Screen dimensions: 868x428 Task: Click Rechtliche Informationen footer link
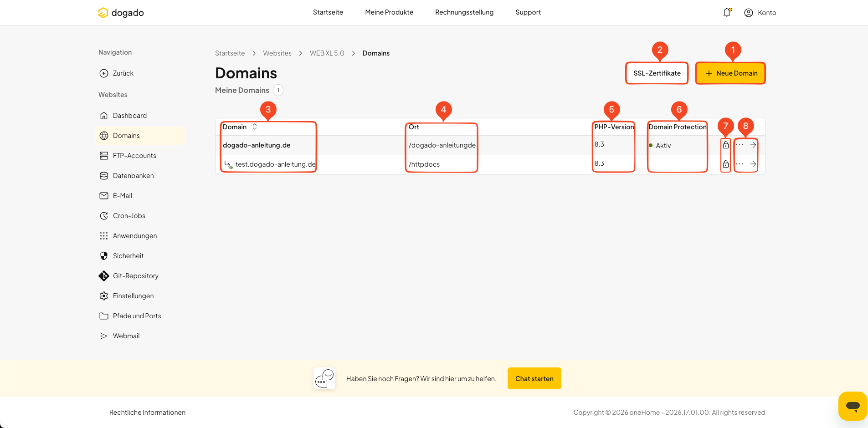pyautogui.click(x=147, y=413)
